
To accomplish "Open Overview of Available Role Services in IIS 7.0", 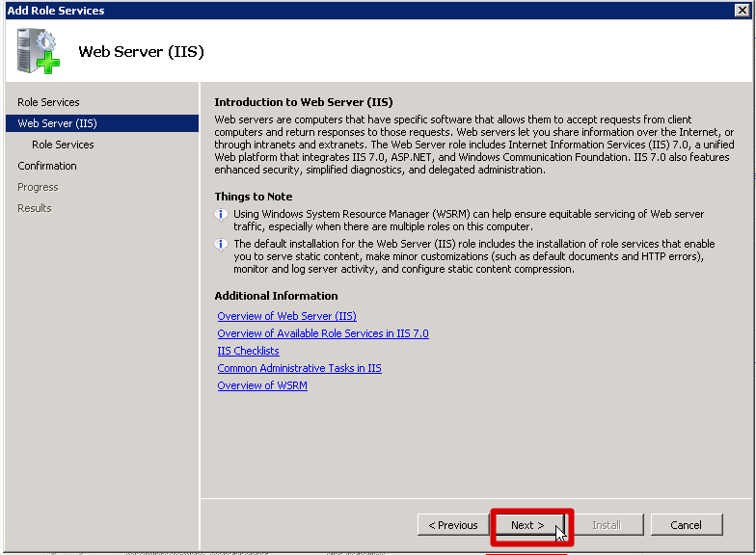I will point(323,333).
